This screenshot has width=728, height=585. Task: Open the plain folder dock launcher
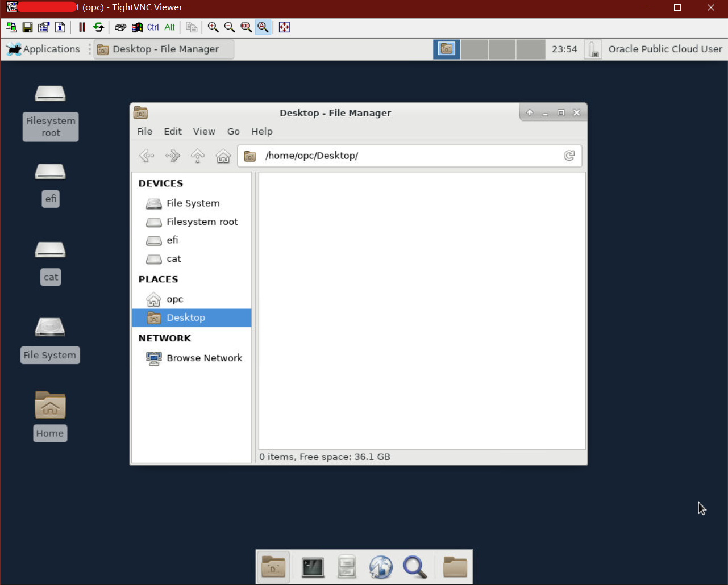click(x=455, y=567)
